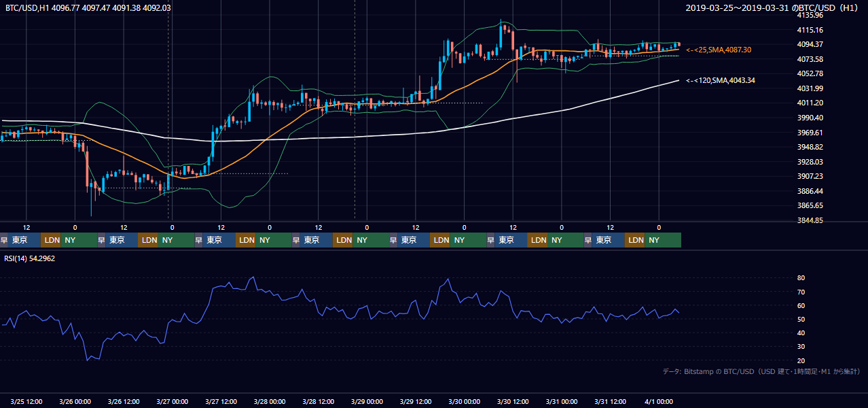Image resolution: width=868 pixels, height=408 pixels.
Task: Click the 4/1 00:00 time axis label
Action: (657, 401)
